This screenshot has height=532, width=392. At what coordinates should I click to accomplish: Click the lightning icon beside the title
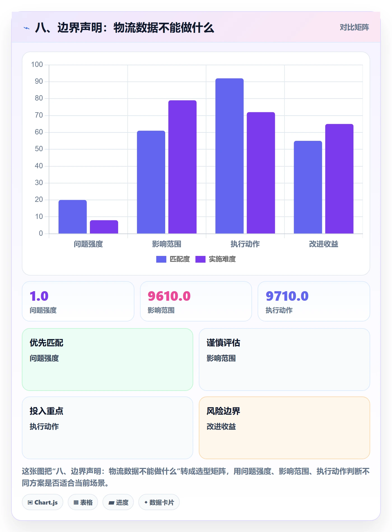[27, 28]
